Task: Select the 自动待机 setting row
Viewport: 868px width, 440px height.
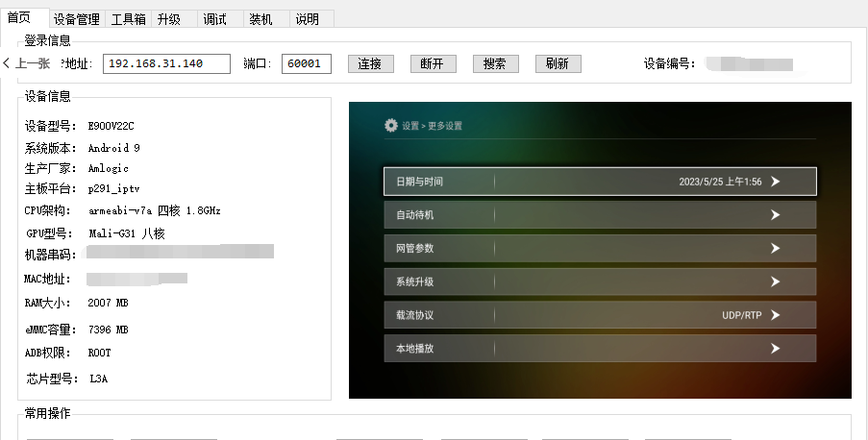Action: click(600, 215)
